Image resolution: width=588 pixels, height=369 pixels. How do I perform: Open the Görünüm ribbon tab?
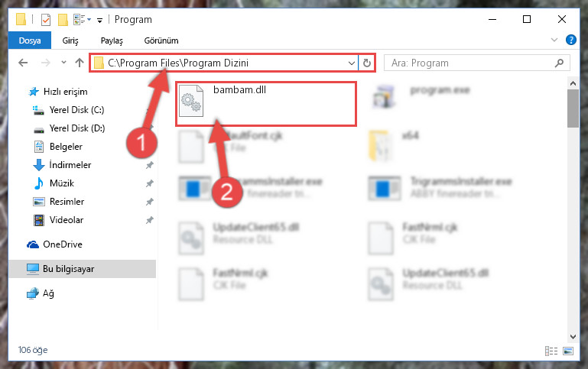161,40
